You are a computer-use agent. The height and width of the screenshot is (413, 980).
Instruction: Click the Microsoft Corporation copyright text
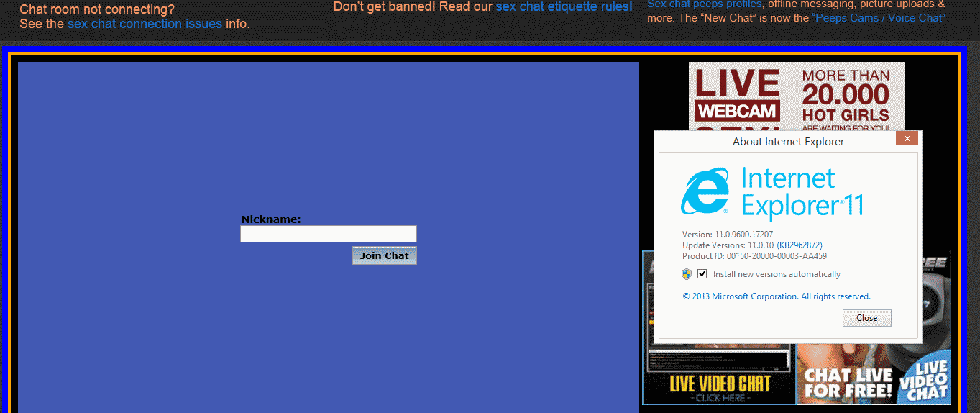tap(777, 296)
